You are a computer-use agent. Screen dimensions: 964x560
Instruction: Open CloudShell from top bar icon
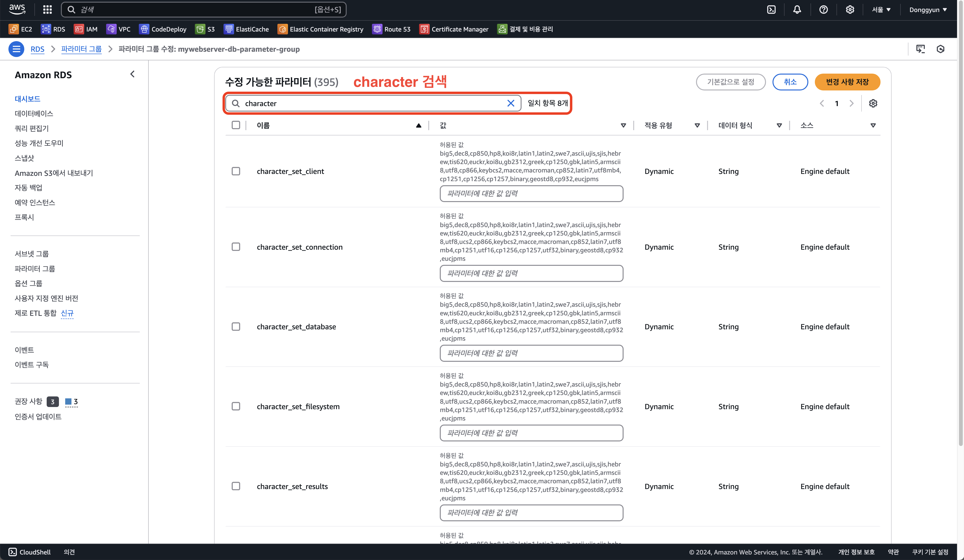[x=771, y=10]
